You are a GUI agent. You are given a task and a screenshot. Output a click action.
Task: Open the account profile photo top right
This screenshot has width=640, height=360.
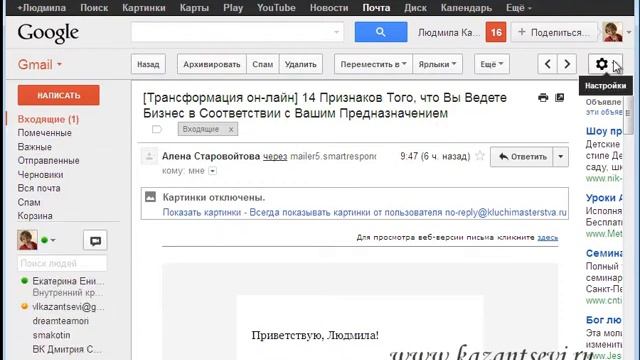[x=612, y=32]
